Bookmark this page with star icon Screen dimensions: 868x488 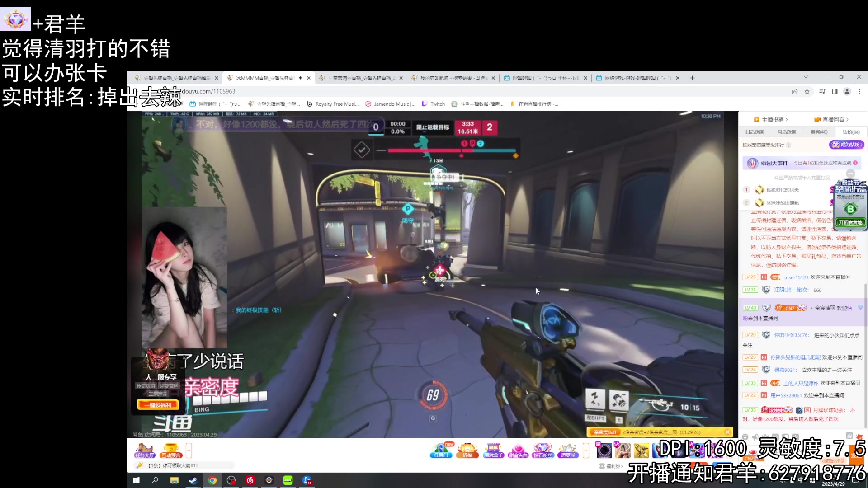click(807, 92)
